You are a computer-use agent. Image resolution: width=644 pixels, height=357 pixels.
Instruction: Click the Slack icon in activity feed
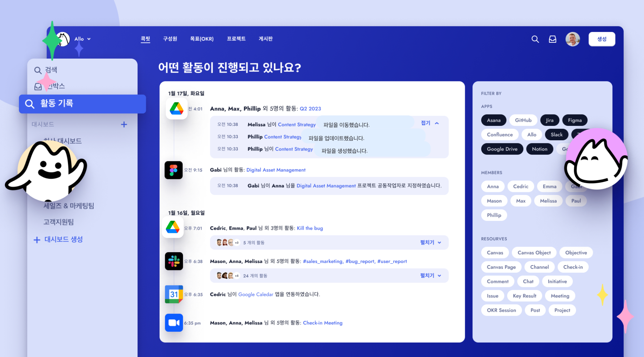[x=174, y=261]
